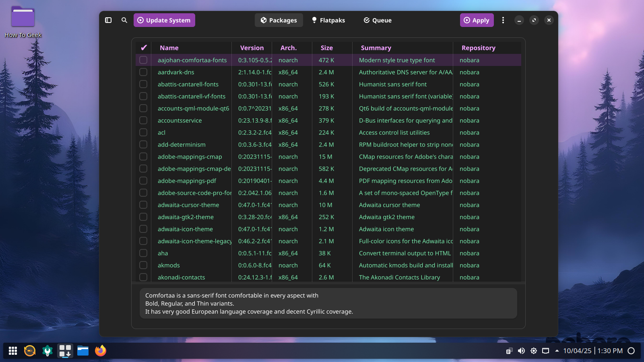Open the volume tray icon
This screenshot has height=362, width=644.
[x=521, y=351]
